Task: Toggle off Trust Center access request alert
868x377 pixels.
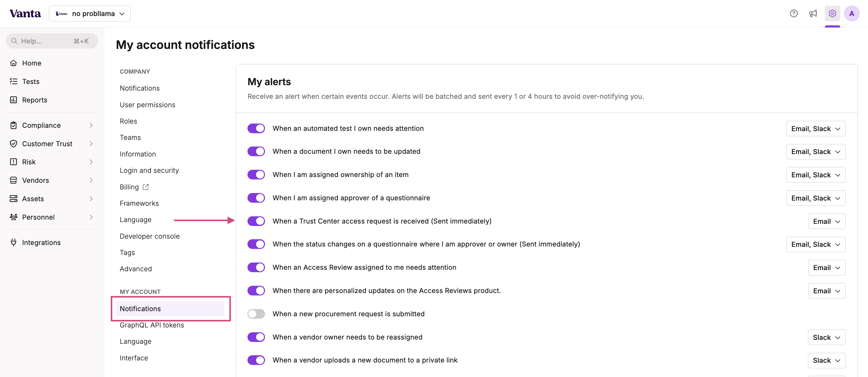Action: point(256,221)
